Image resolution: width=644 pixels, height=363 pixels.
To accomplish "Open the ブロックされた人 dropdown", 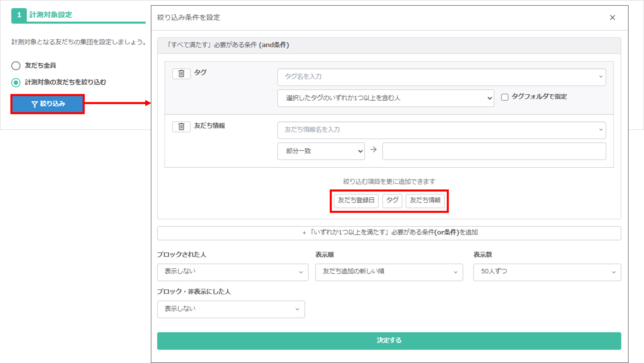I will click(x=232, y=272).
